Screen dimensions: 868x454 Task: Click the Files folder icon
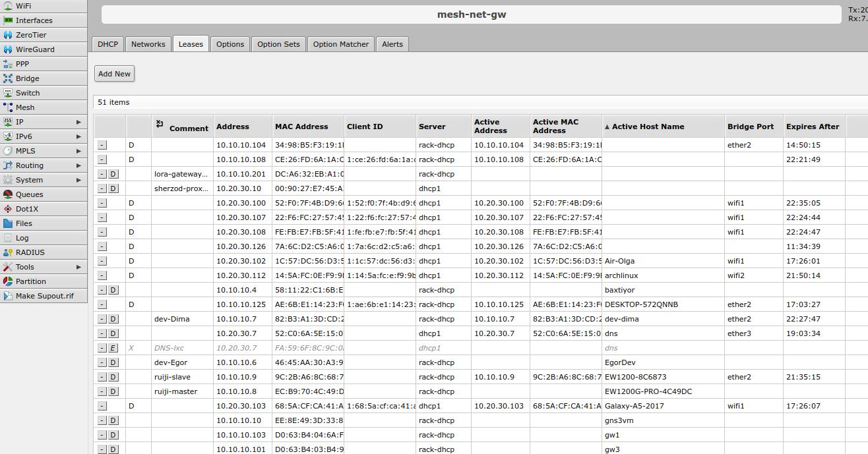[x=8, y=223]
